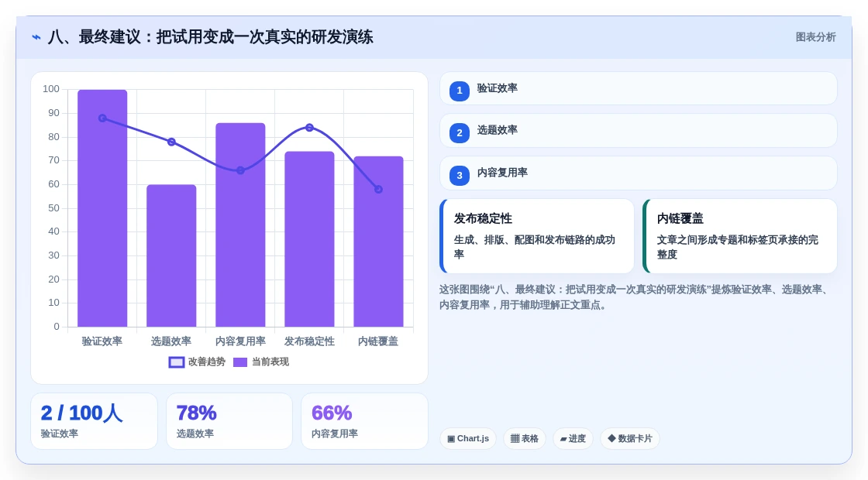
Task: Click the 发布稳定性 x-axis label
Action: point(309,341)
